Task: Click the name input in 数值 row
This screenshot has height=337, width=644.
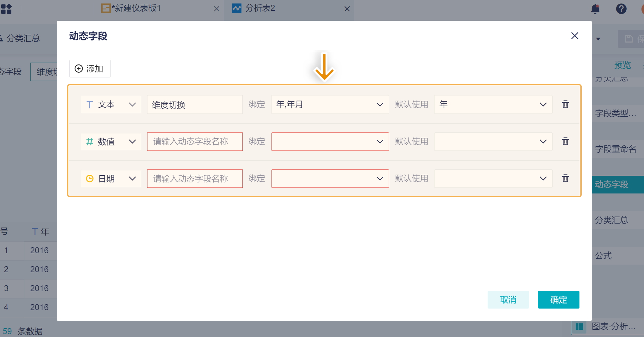Action: coord(195,141)
